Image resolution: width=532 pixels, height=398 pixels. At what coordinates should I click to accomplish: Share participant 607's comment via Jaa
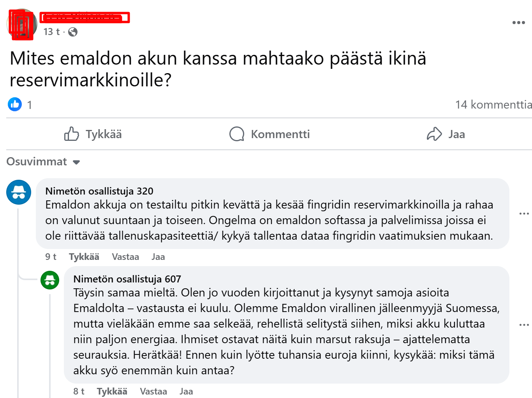(186, 391)
